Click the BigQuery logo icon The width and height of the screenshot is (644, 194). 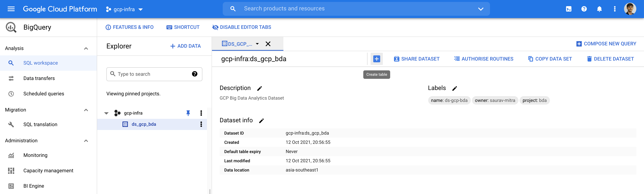pos(11,27)
